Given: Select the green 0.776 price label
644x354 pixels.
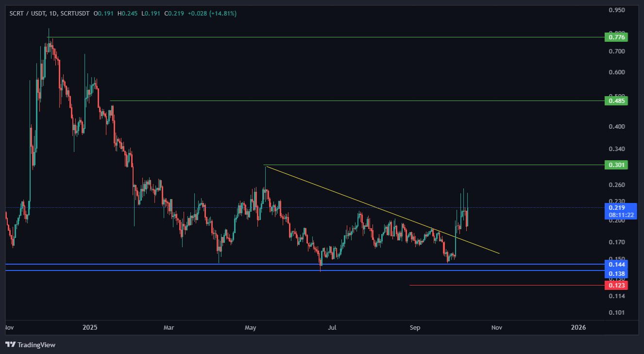Looking at the screenshot, I should (616, 37).
